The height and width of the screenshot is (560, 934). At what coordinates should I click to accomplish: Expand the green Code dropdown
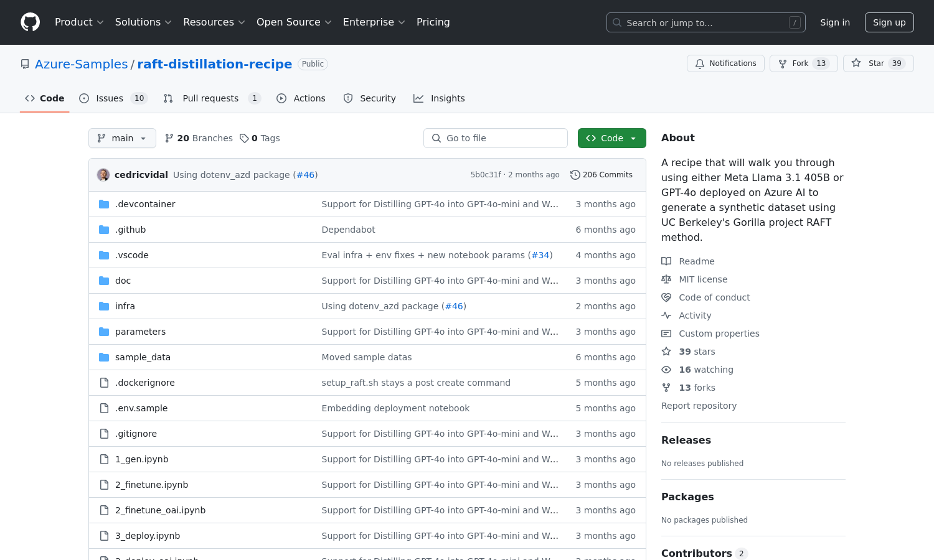[x=611, y=138]
